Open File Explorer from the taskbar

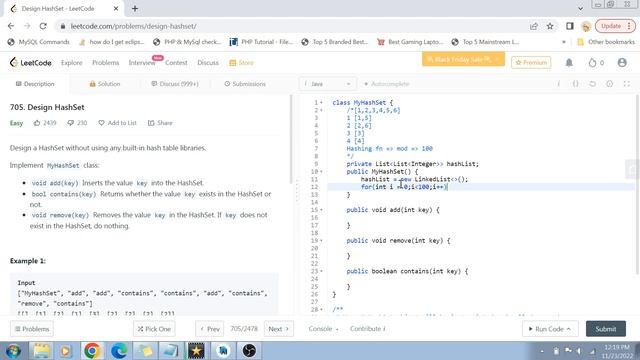[41, 351]
